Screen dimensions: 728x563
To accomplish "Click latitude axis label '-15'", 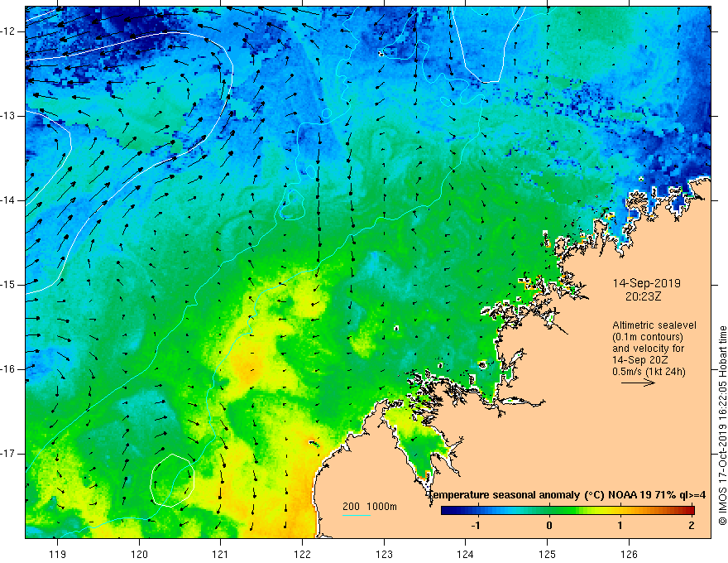I will pyautogui.click(x=8, y=285).
